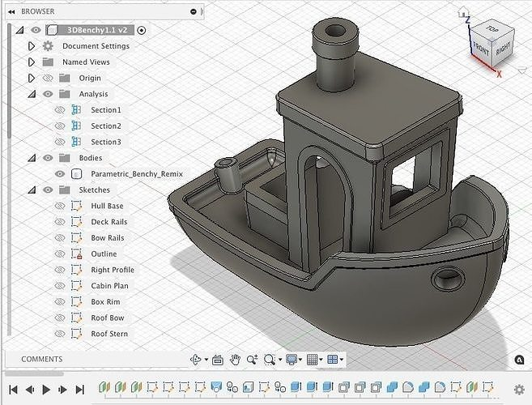Hide the Sketches folder

pyautogui.click(x=48, y=190)
